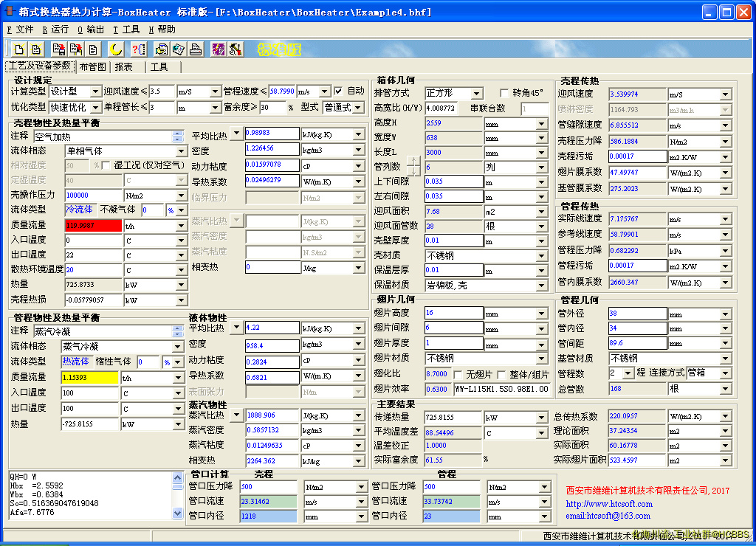Expand the 排管方式 combo box
The height and width of the screenshot is (546, 756).
(x=476, y=94)
